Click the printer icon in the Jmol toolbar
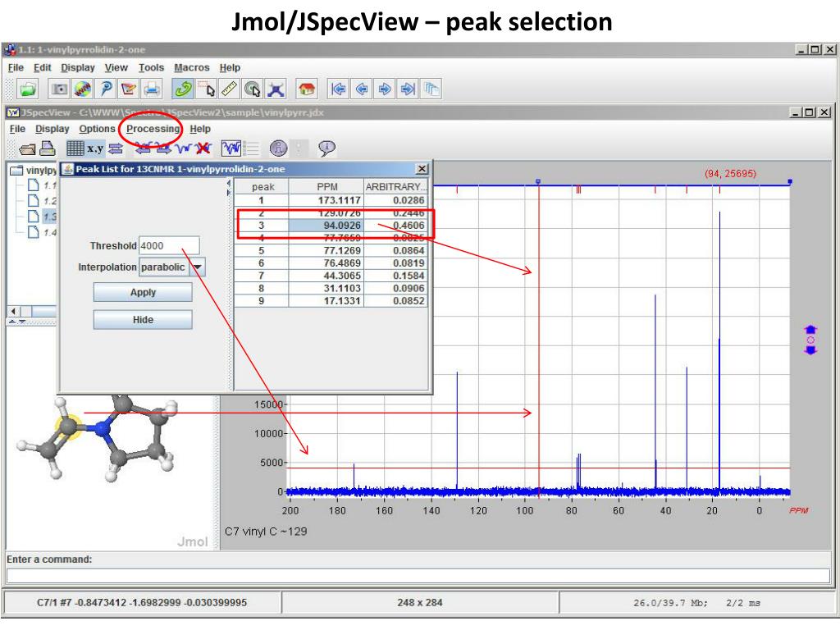The width and height of the screenshot is (840, 630). click(x=152, y=89)
